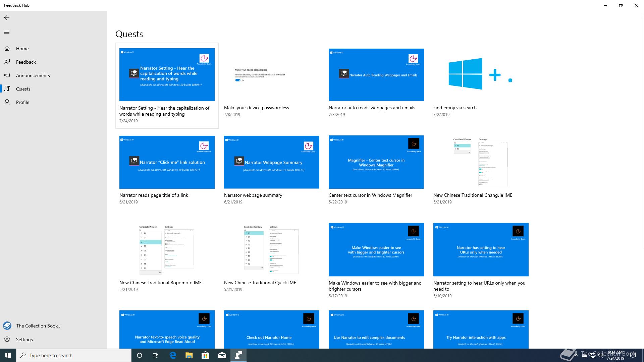Launch Microsoft Edge from taskbar

pyautogui.click(x=173, y=355)
